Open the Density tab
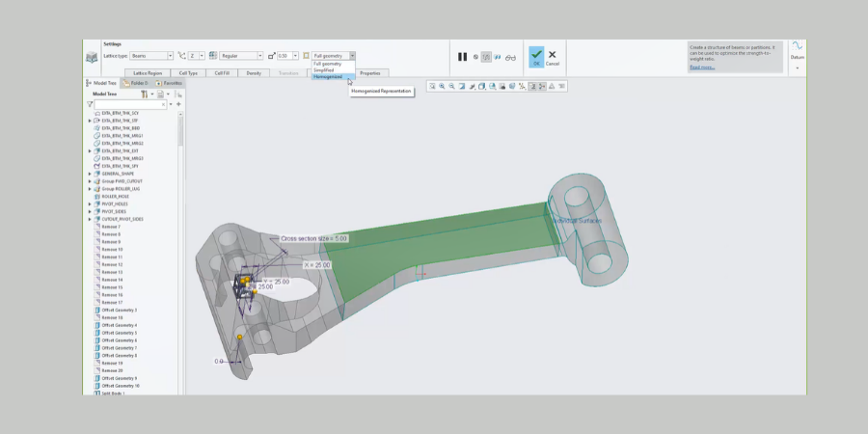Image resolution: width=868 pixels, height=434 pixels. 254,72
